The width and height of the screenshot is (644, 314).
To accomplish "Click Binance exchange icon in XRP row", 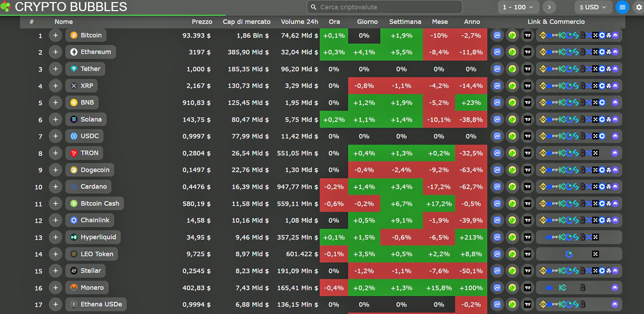I will tap(543, 86).
